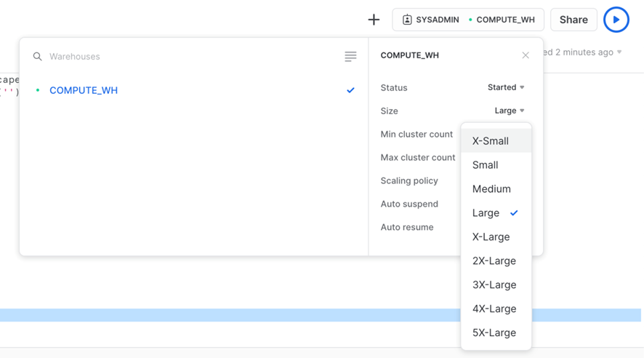Type in the Warehouses search field
The width and height of the screenshot is (644, 358).
(189, 56)
